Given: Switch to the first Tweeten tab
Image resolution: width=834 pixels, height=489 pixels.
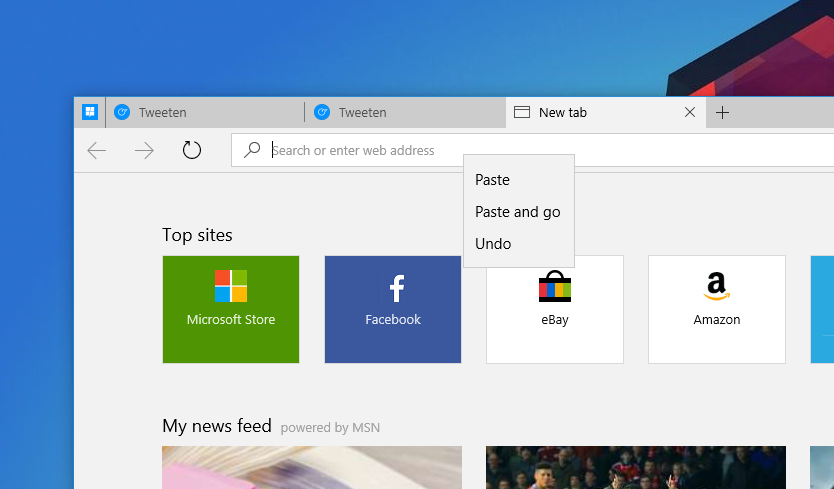Looking at the screenshot, I should (205, 112).
